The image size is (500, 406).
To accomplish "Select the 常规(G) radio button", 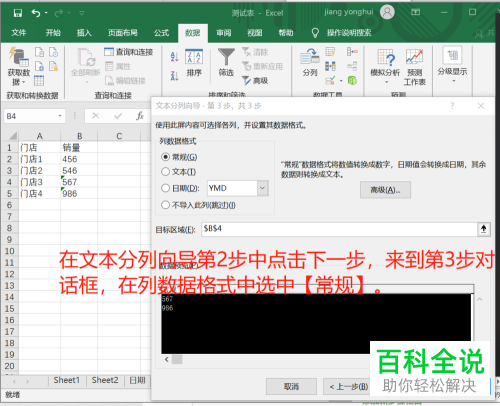I will 165,157.
